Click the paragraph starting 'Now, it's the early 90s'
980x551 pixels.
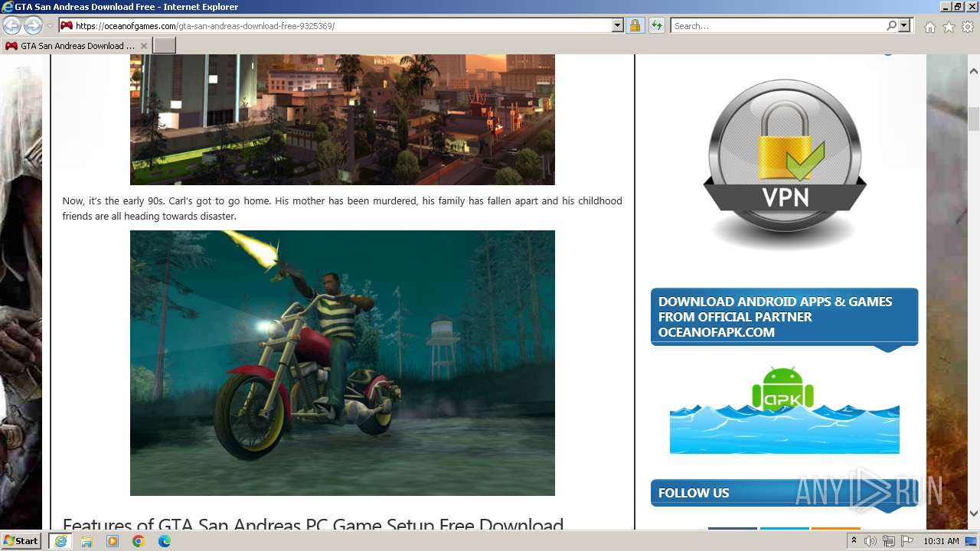point(342,208)
